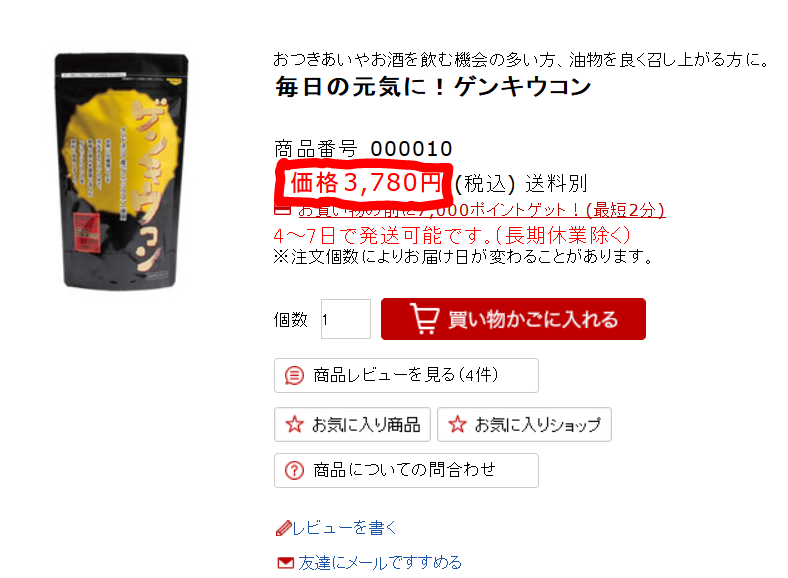Click the shopping cart icon on red button

[425, 319]
